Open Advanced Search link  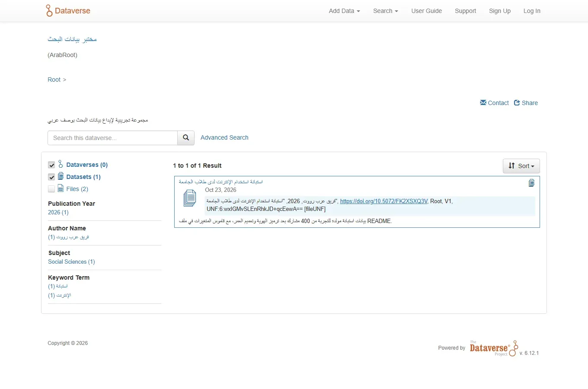[224, 137]
